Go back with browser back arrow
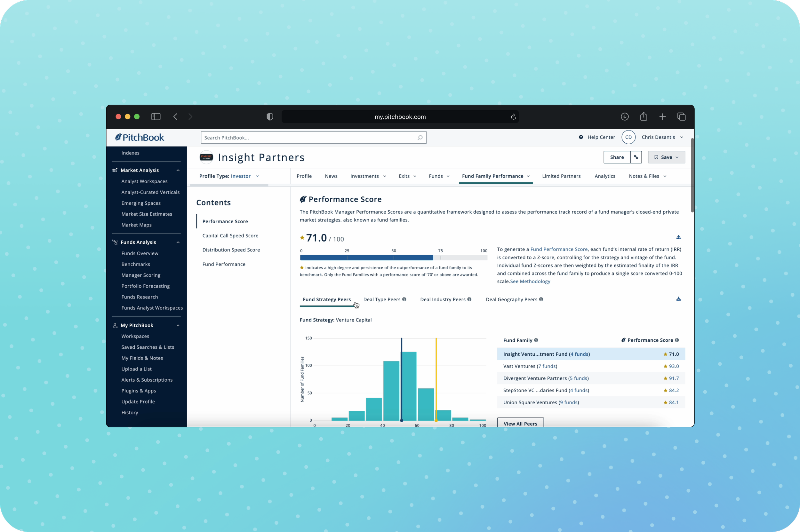800x532 pixels. [x=175, y=117]
